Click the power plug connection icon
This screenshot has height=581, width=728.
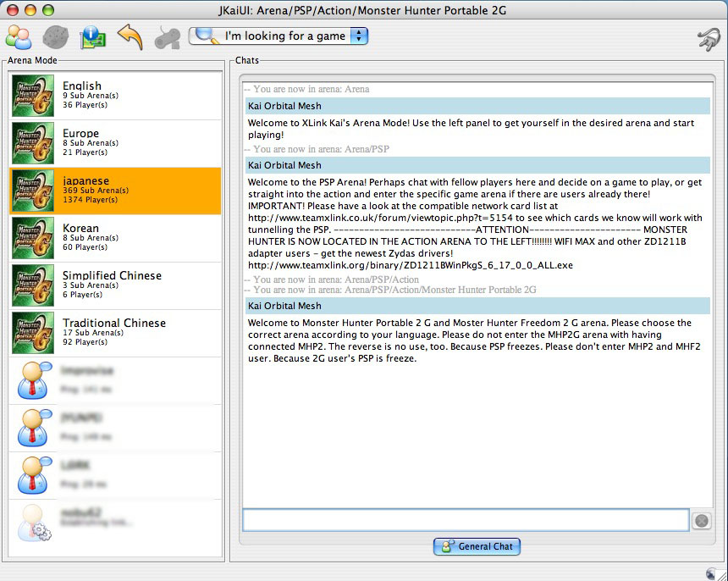706,39
